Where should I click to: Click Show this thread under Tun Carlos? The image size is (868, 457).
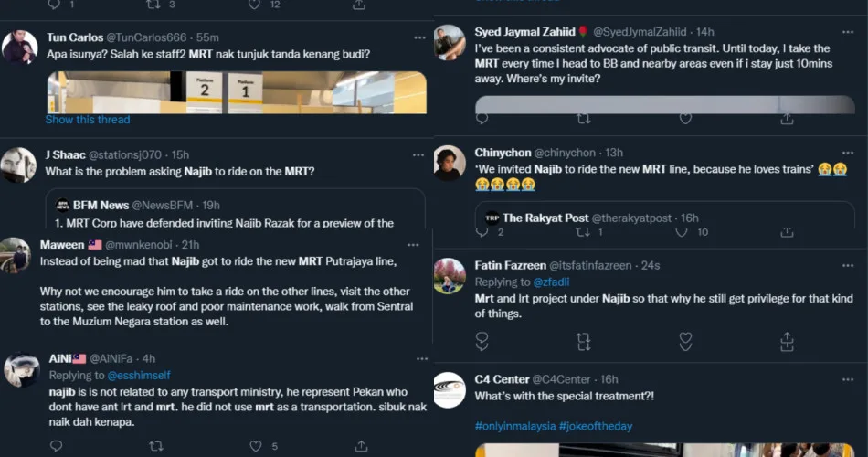pyautogui.click(x=88, y=120)
